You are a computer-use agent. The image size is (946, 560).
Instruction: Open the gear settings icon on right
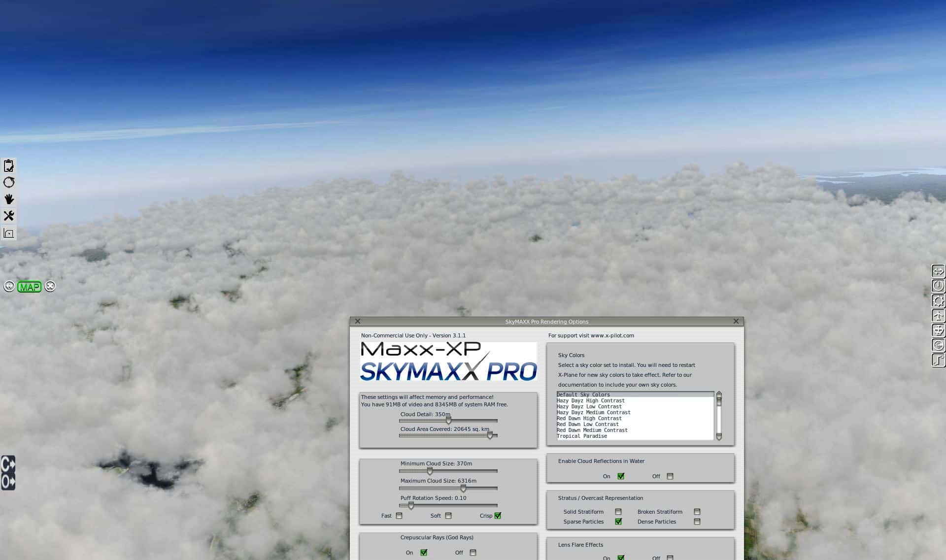(x=938, y=301)
